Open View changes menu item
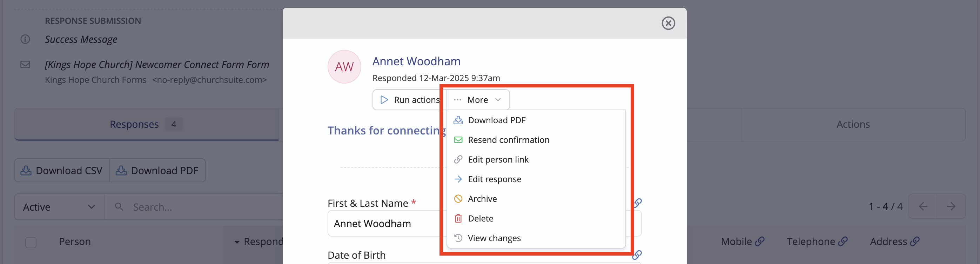This screenshot has height=264, width=980. tap(536, 238)
